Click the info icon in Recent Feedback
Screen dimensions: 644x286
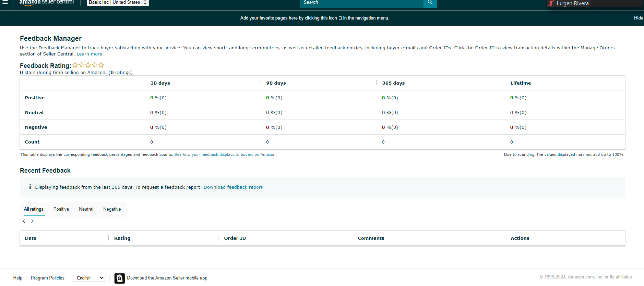[x=30, y=187]
